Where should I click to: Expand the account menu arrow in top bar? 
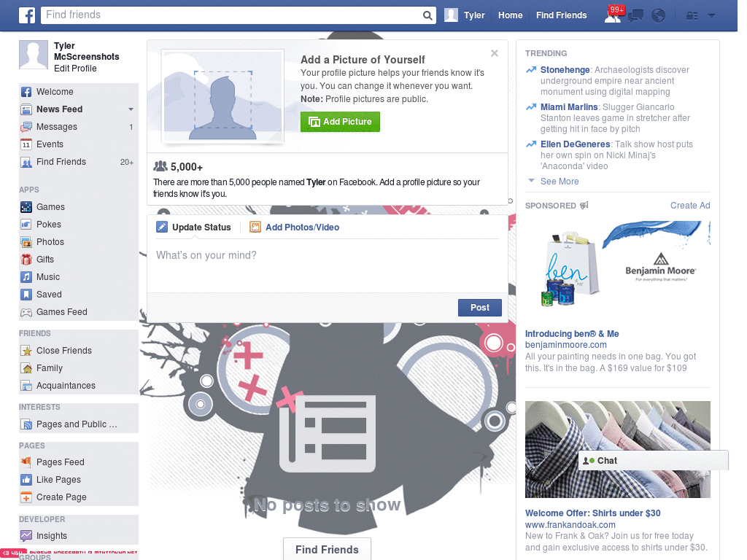712,16
